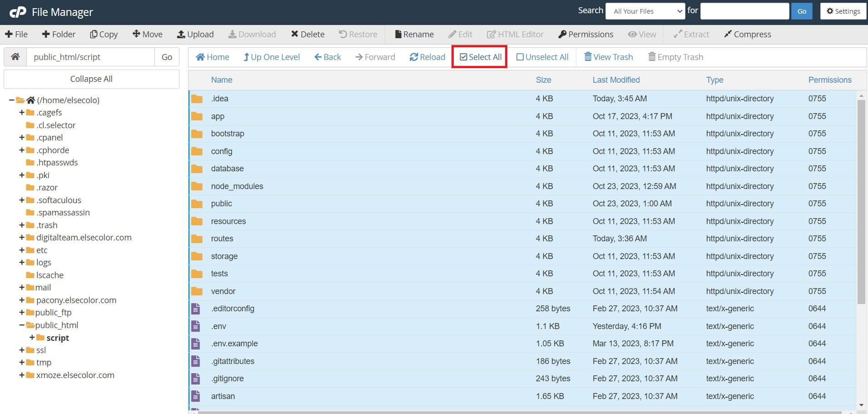Click the vendor folder icon
868x414 pixels.
197,291
